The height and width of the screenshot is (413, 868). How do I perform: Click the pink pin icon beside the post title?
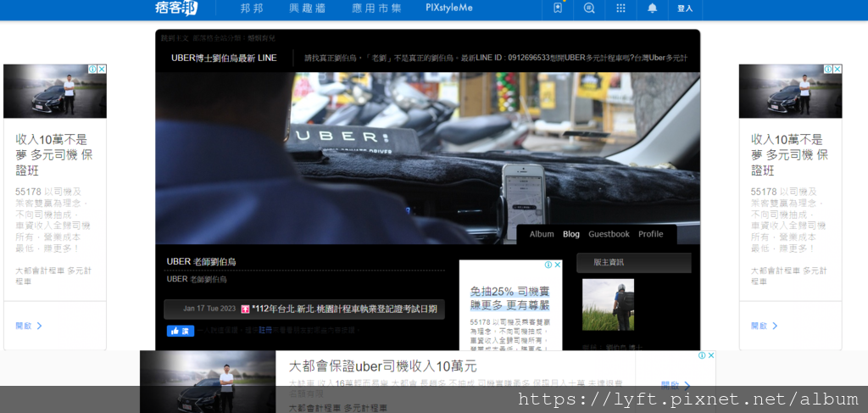coord(246,309)
